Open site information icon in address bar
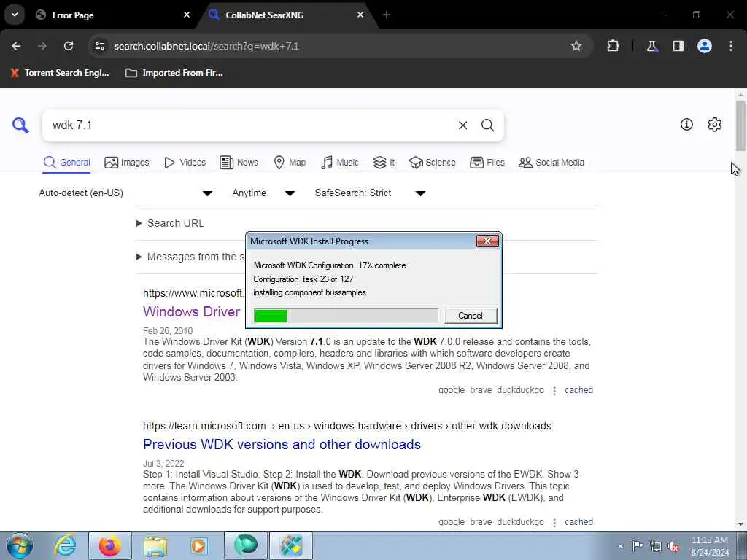This screenshot has height=560, width=747. (x=99, y=46)
